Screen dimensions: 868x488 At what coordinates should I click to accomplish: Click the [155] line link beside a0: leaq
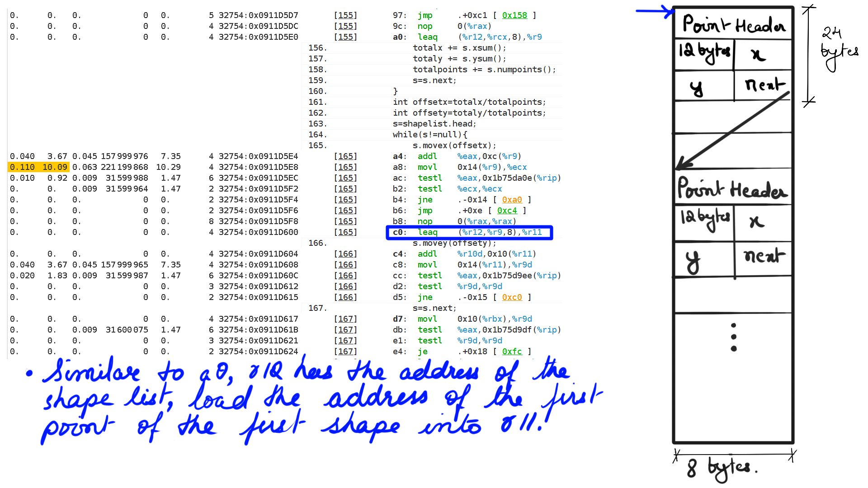tap(345, 37)
